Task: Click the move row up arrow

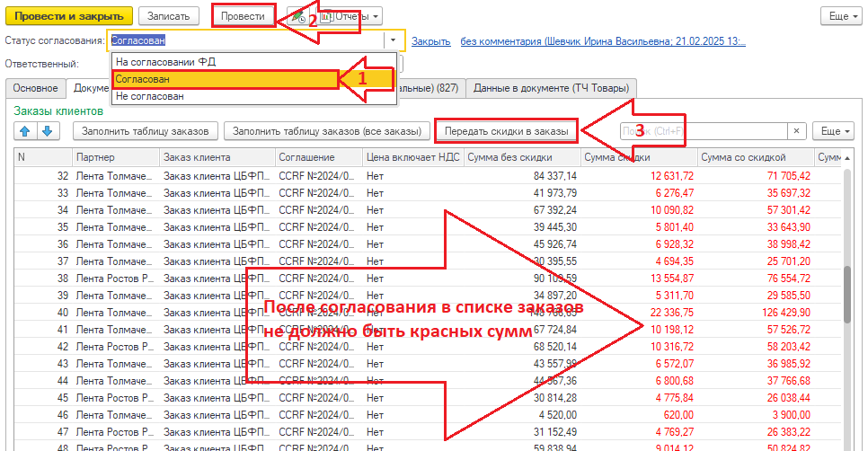Action: [x=24, y=131]
